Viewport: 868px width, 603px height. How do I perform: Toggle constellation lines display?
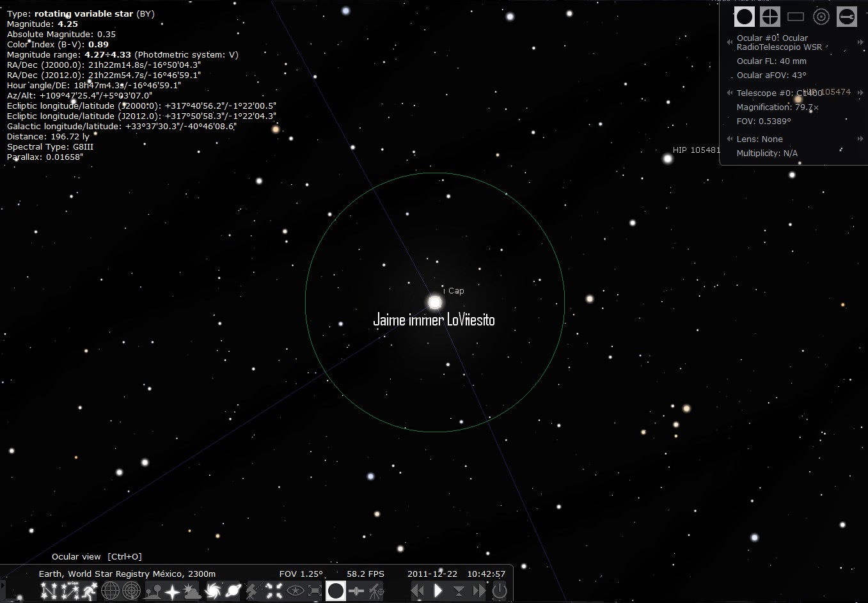tap(49, 591)
